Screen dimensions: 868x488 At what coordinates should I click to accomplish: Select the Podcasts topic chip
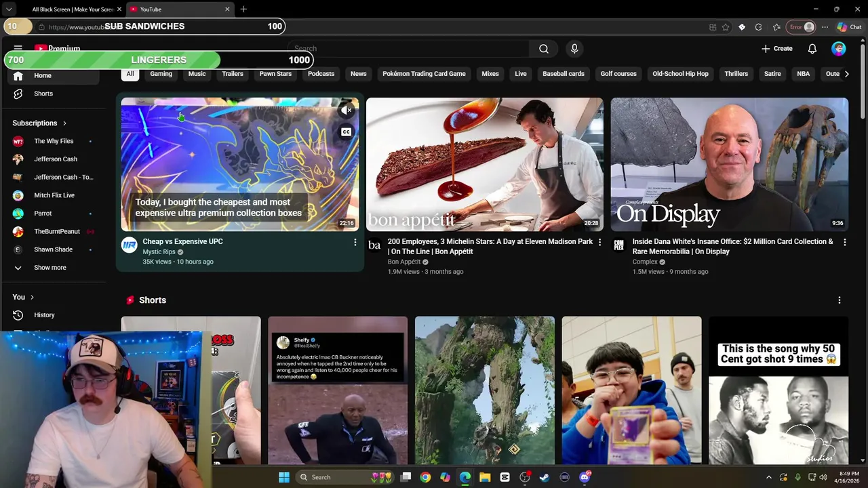(x=321, y=74)
